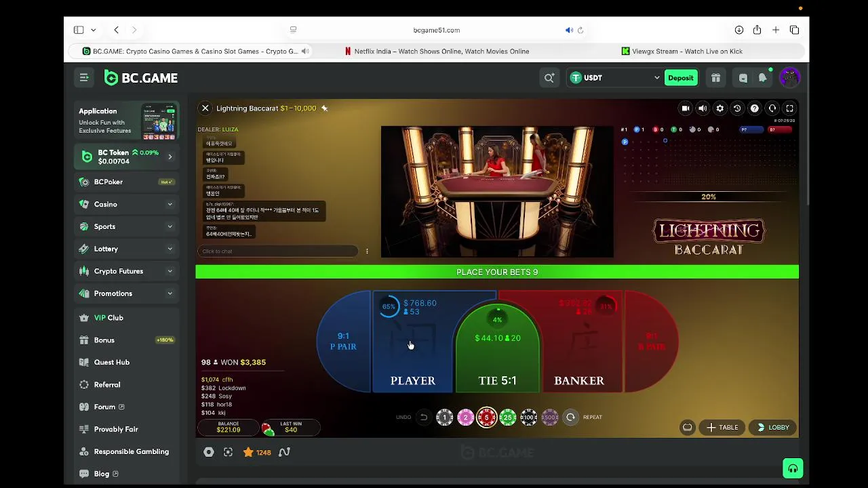
Task: Repeat the previous bet
Action: point(570,418)
